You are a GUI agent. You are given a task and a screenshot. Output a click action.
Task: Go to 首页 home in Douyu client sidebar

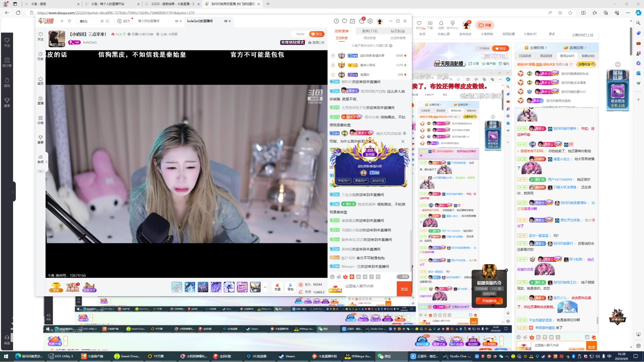pyautogui.click(x=40, y=81)
